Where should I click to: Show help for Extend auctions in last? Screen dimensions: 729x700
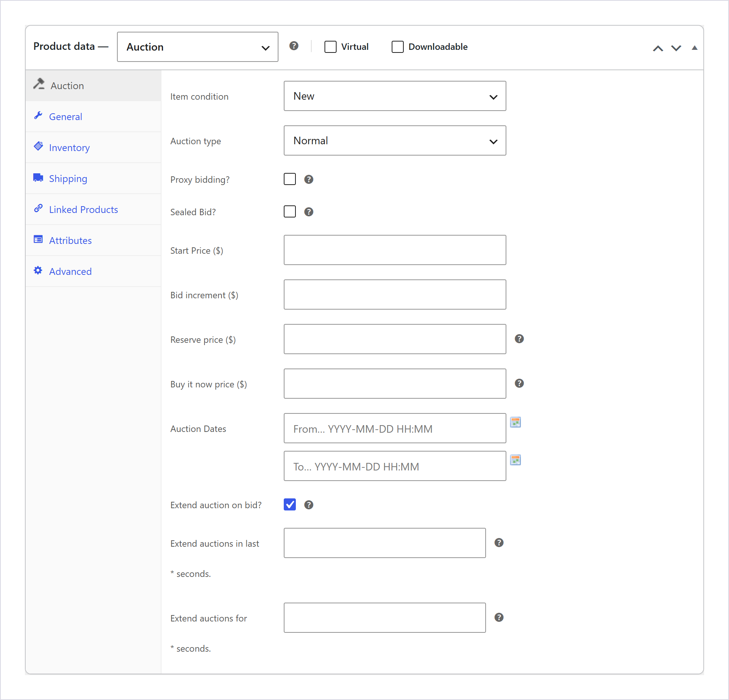499,543
